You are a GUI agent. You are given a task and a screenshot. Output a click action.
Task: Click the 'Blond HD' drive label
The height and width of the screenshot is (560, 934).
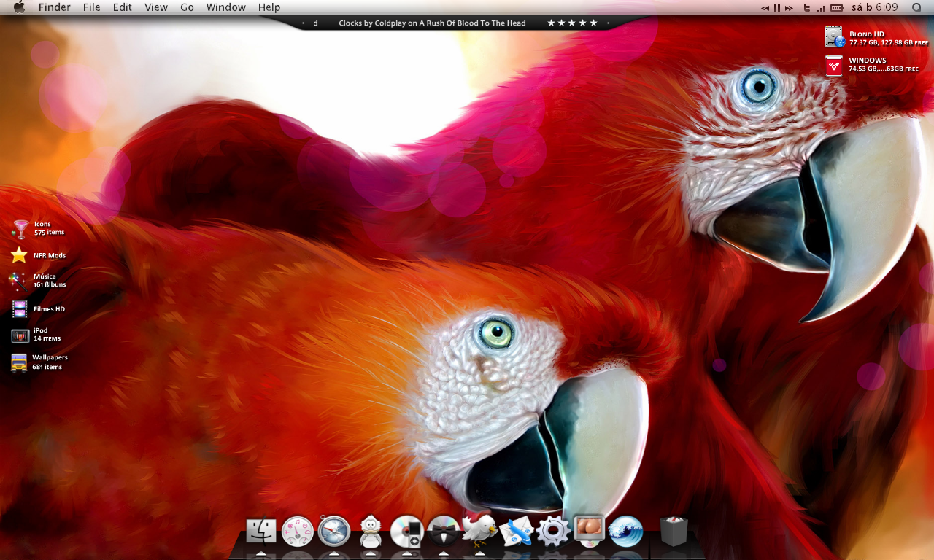pyautogui.click(x=867, y=34)
